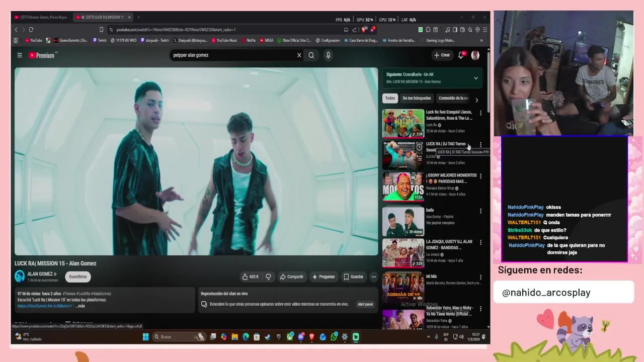Open options for Luck Ra feat Ezequiel video
The width and height of the screenshot is (644, 362).
[480, 113]
